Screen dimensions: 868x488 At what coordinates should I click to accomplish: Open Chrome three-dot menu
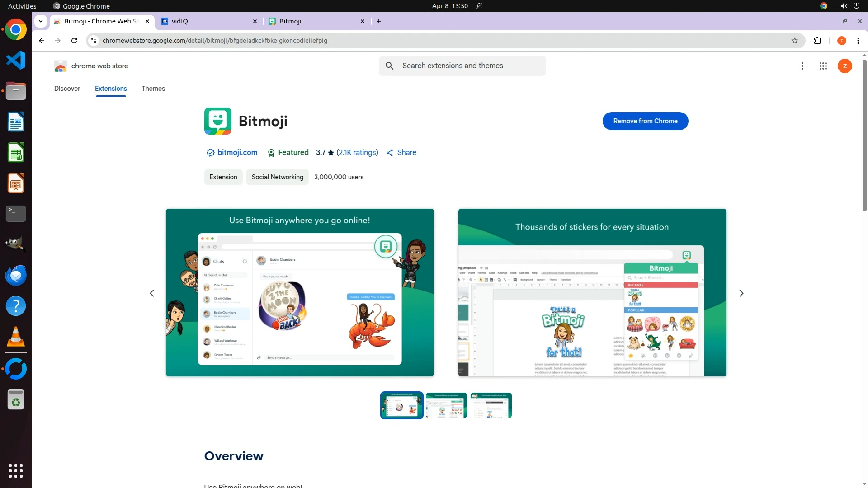pyautogui.click(x=858, y=41)
